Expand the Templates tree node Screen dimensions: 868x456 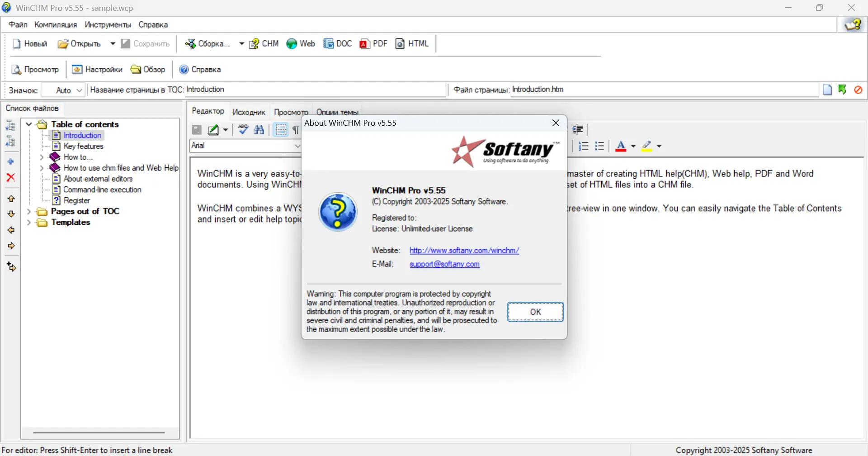pos(29,222)
